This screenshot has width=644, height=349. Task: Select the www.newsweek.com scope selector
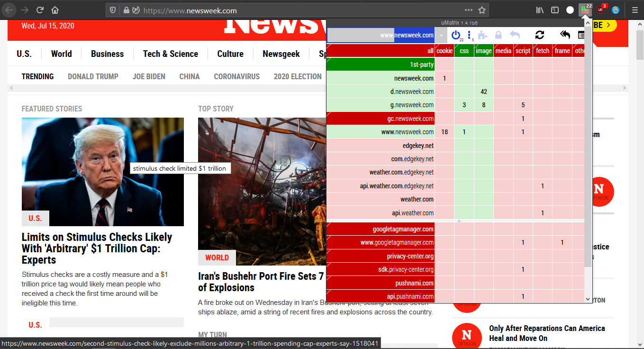coord(381,35)
